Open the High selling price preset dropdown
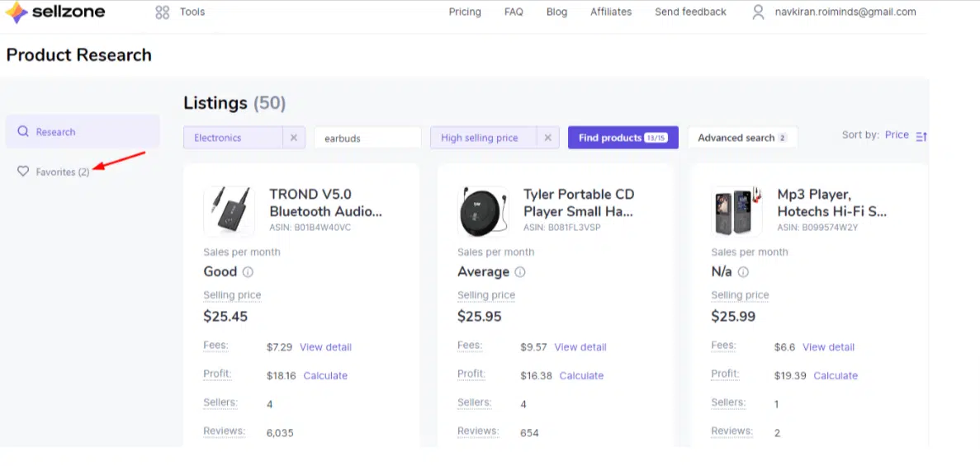 point(483,138)
